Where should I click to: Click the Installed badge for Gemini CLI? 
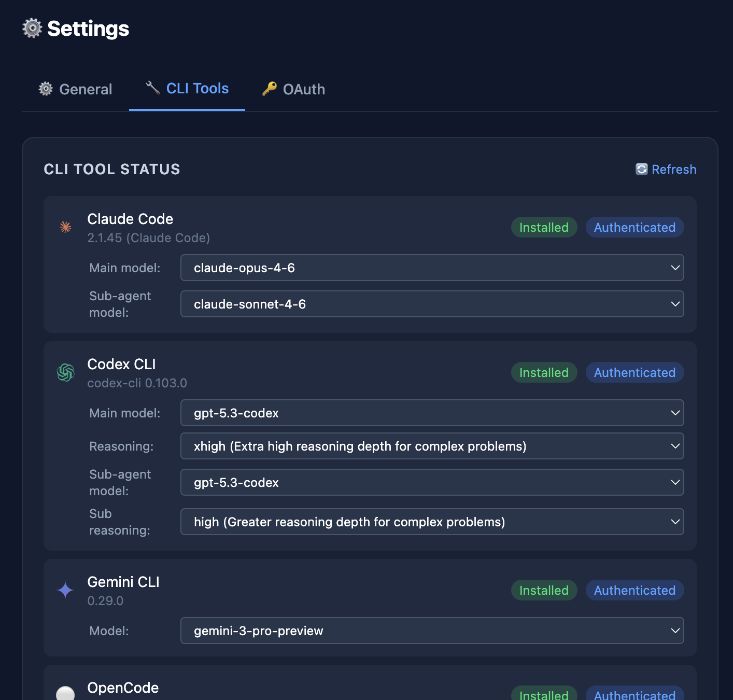point(544,590)
